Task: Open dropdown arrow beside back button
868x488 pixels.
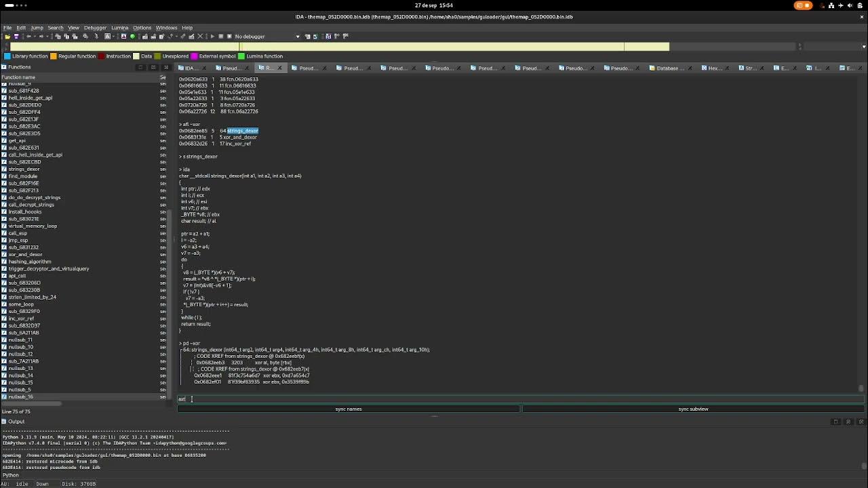Action: pos(35,36)
